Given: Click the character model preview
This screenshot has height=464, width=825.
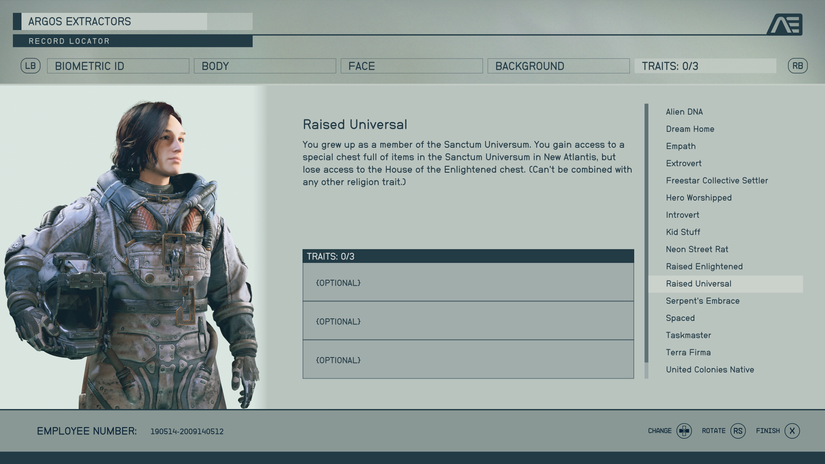Looking at the screenshot, I should click(132, 255).
